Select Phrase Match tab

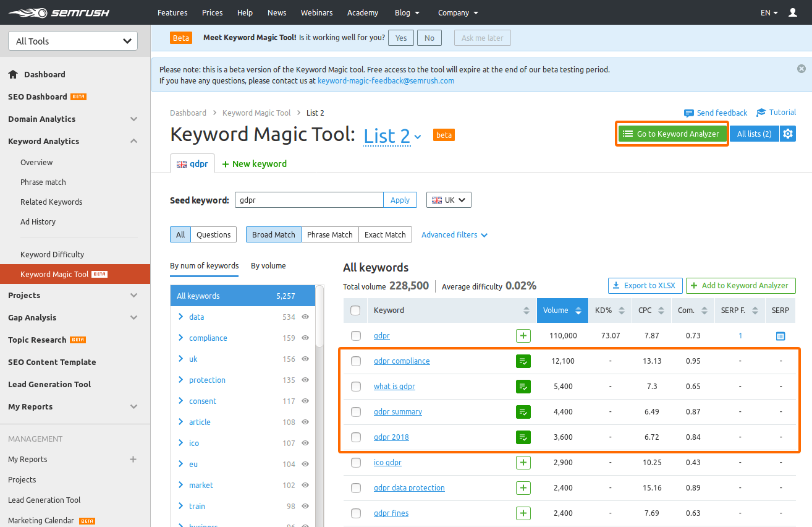(330, 234)
